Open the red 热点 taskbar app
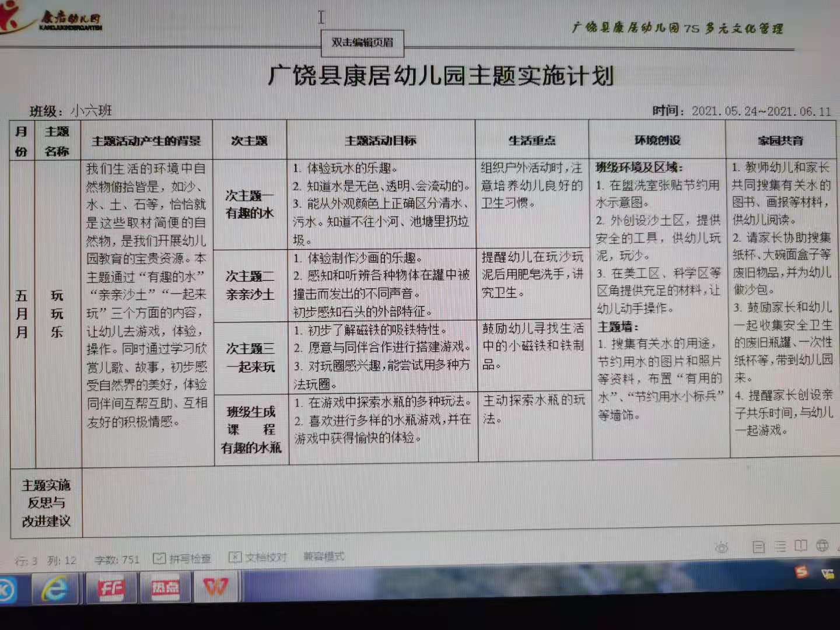 165,588
